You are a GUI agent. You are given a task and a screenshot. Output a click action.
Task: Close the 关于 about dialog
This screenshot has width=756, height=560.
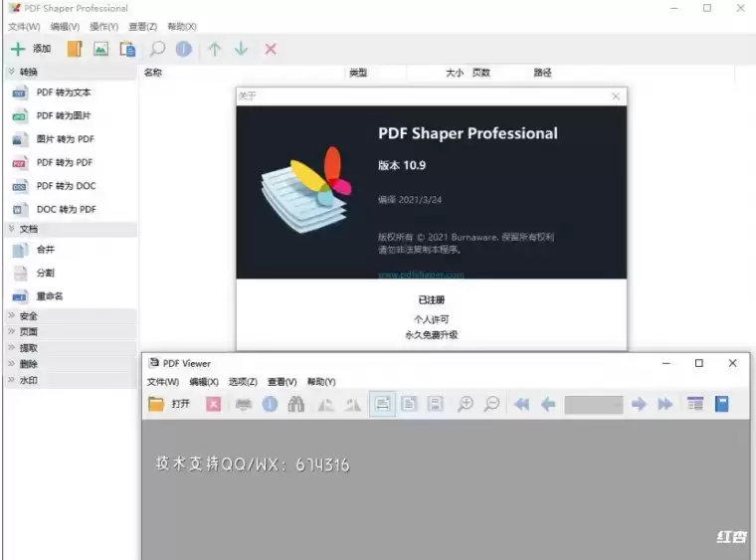[x=616, y=95]
